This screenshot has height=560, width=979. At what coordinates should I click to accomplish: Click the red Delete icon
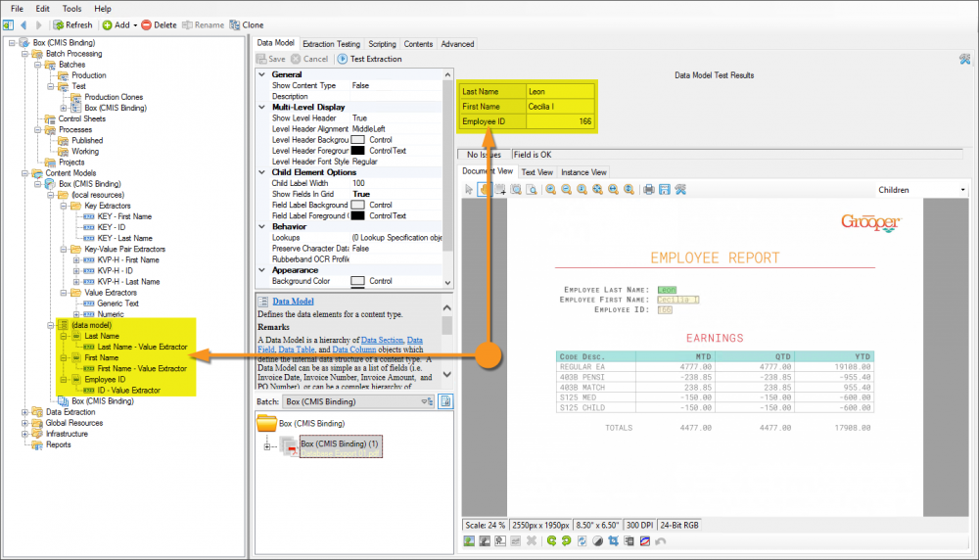147,24
